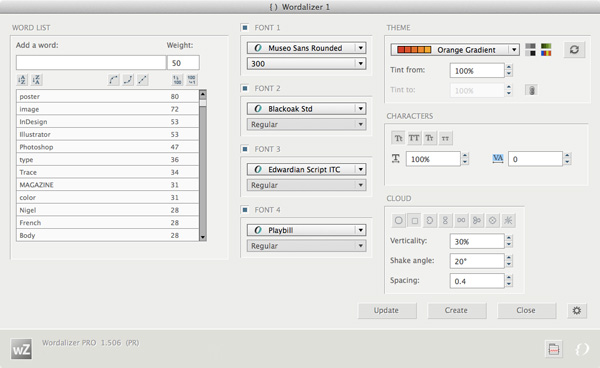
Task: Toggle the tint link chain icon
Action: point(531,90)
